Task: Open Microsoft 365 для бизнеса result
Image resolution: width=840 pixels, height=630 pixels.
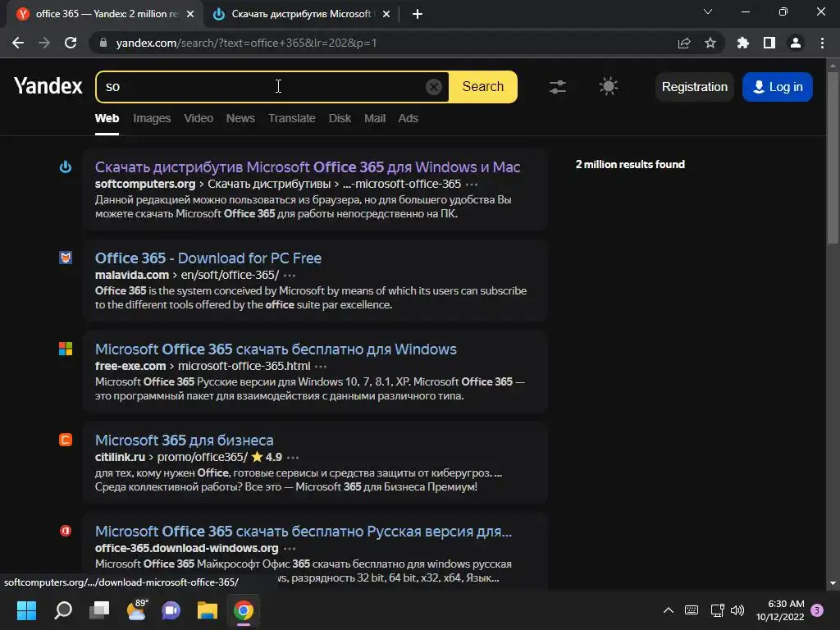Action: pyautogui.click(x=184, y=441)
